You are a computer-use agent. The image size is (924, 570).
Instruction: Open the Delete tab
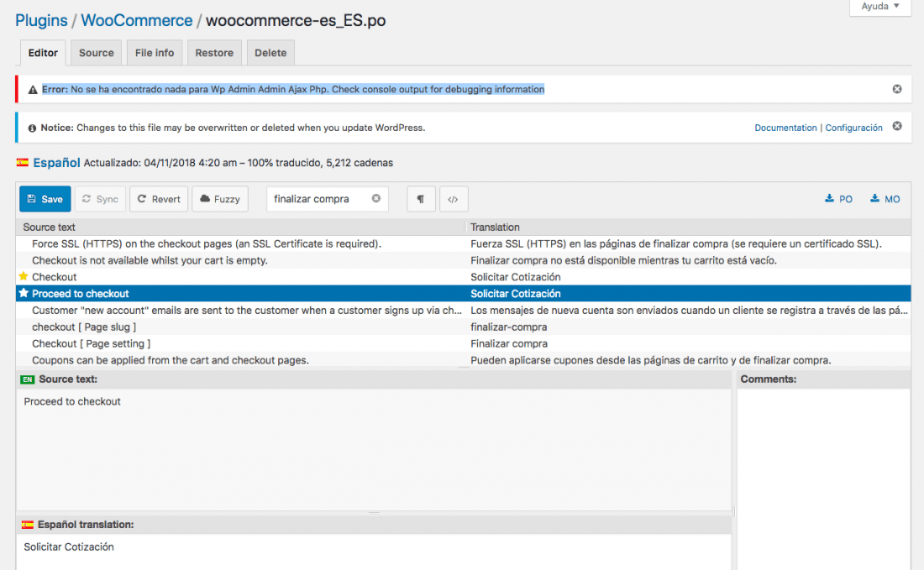coord(270,52)
